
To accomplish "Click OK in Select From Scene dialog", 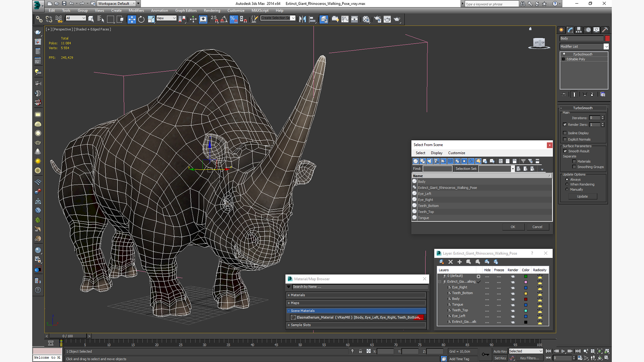I will pos(513,227).
